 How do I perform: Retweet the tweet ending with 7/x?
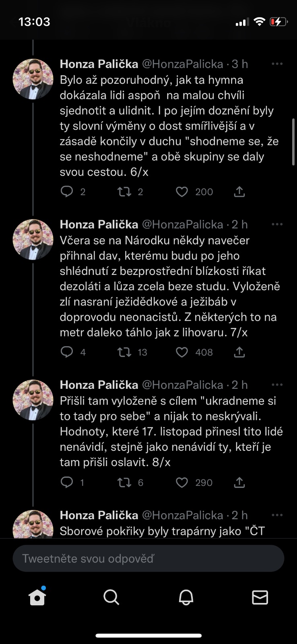click(124, 353)
